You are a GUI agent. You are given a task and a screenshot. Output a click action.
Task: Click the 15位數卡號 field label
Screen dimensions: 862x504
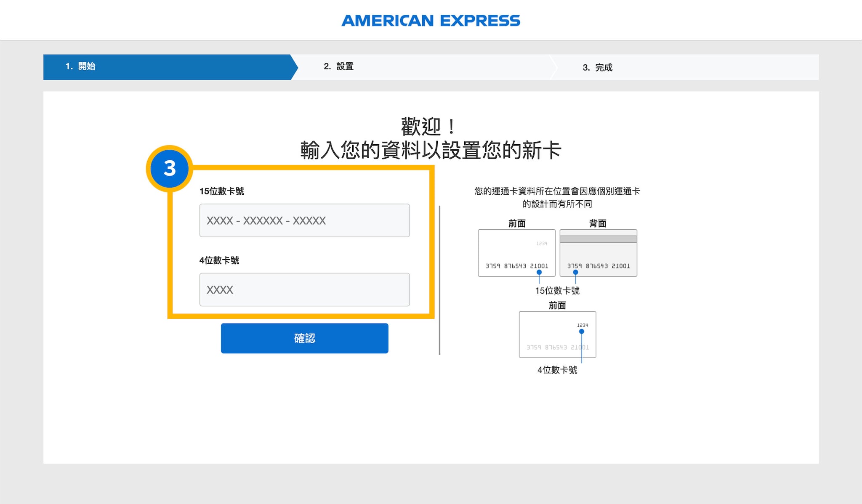222,191
